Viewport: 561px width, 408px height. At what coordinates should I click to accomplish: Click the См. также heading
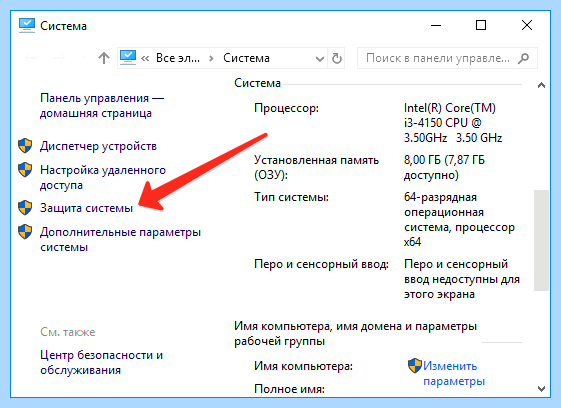point(68,332)
